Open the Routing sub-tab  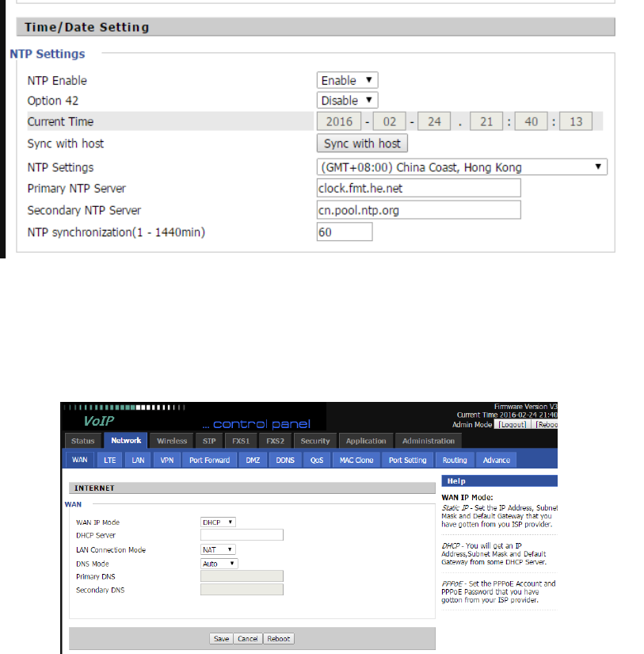(x=455, y=460)
